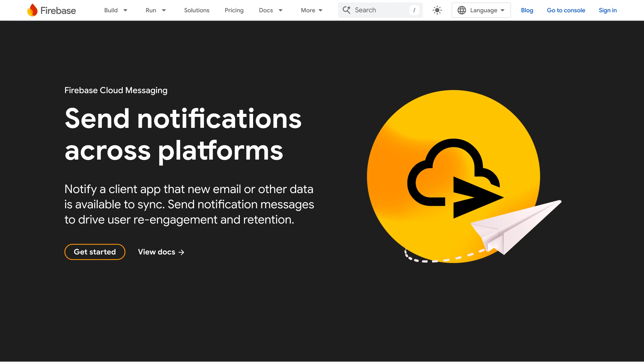644x362 pixels.
Task: Click the Firebase wordmark text
Action: click(58, 11)
